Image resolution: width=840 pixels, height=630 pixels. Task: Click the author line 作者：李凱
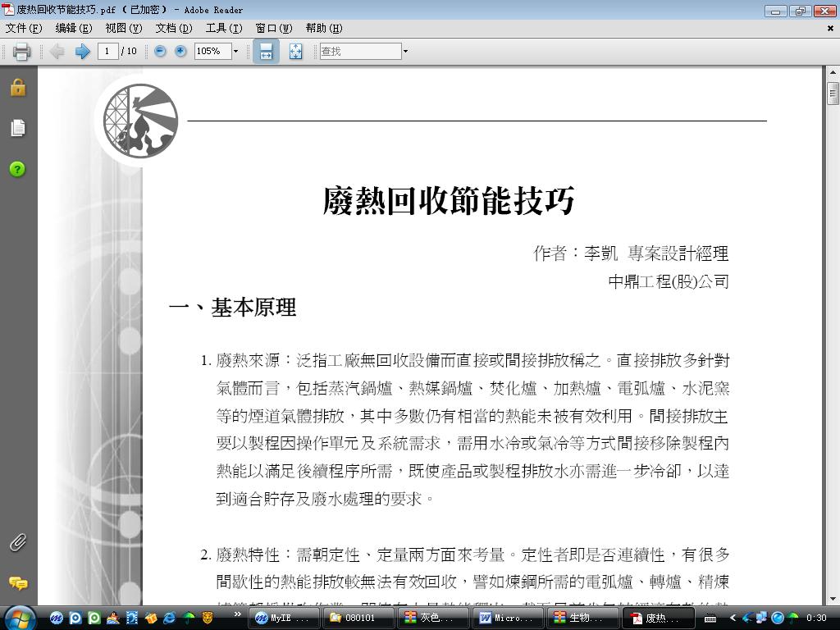click(575, 253)
